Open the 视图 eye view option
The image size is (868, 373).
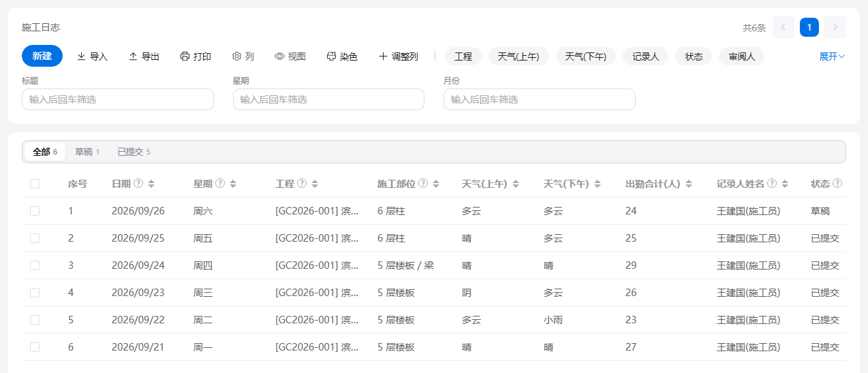290,56
